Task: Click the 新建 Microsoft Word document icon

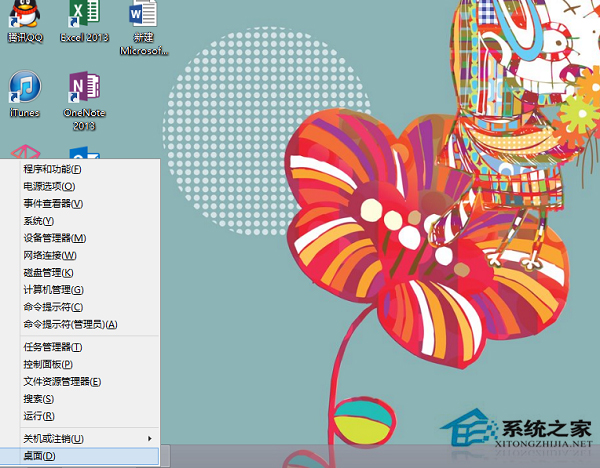Action: point(143,24)
